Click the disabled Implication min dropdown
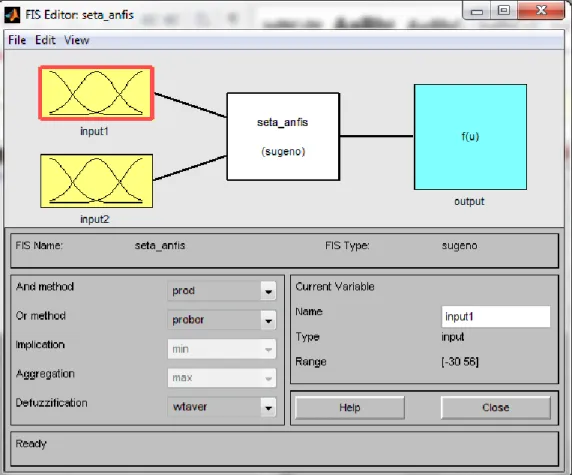The height and width of the screenshot is (475, 572). click(x=221, y=349)
